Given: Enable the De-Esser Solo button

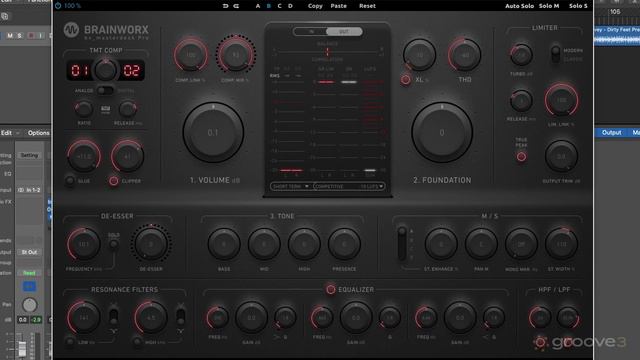Looking at the screenshot, I should point(113,244).
